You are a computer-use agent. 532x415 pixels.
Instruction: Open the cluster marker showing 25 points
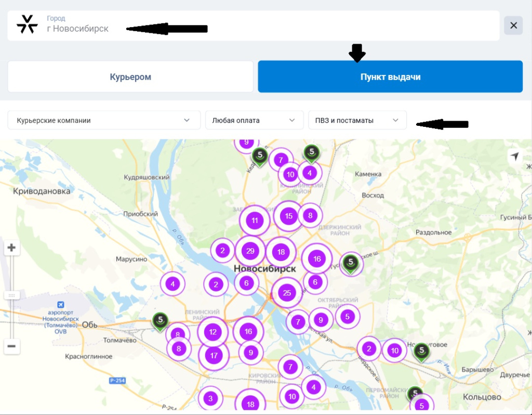click(287, 293)
